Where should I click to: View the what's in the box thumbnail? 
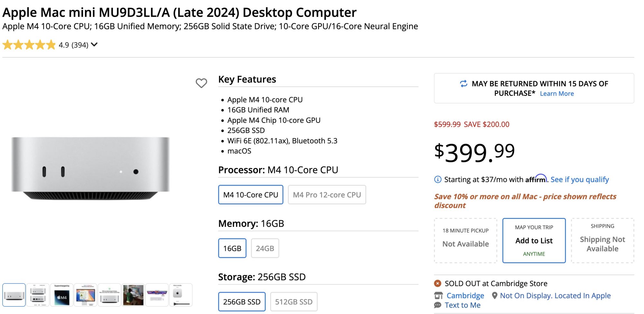tap(181, 295)
